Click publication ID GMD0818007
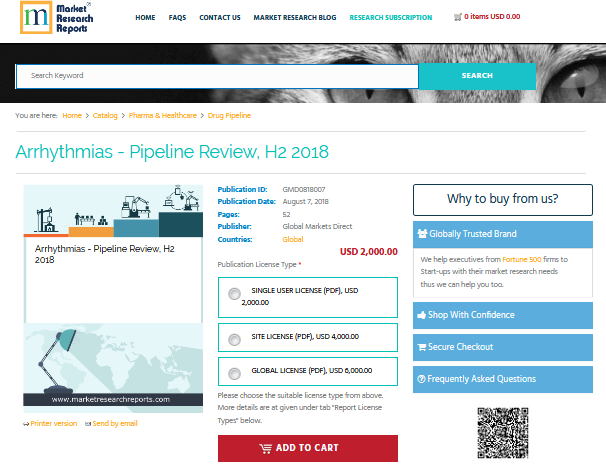The height and width of the screenshot is (472, 606). [x=304, y=189]
